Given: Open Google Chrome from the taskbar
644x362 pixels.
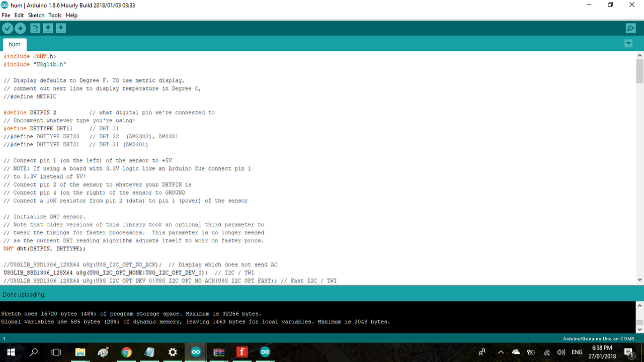Looking at the screenshot, I should (126, 352).
